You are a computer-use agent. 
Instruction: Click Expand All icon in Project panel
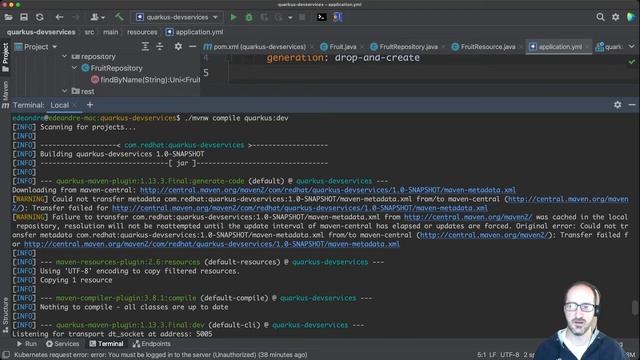pyautogui.click(x=145, y=47)
